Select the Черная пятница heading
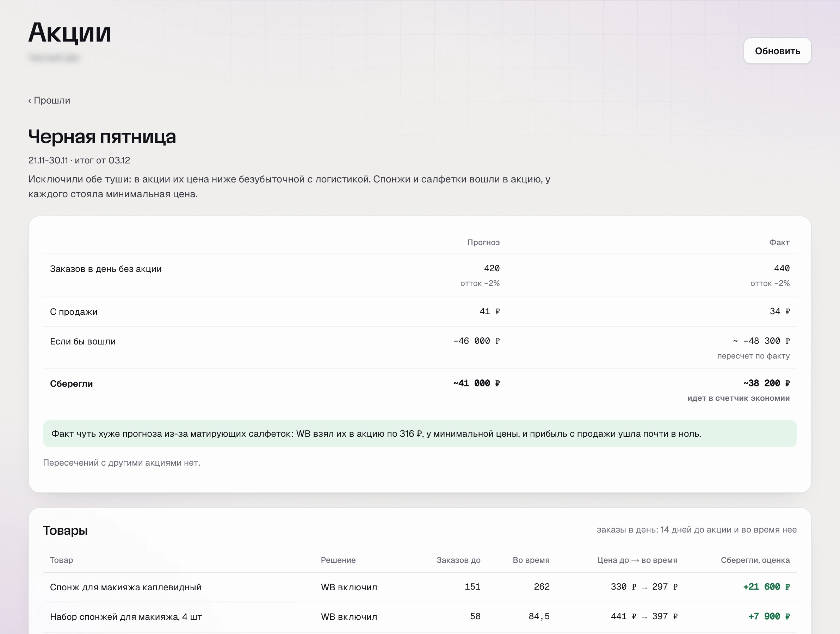 [x=102, y=137]
